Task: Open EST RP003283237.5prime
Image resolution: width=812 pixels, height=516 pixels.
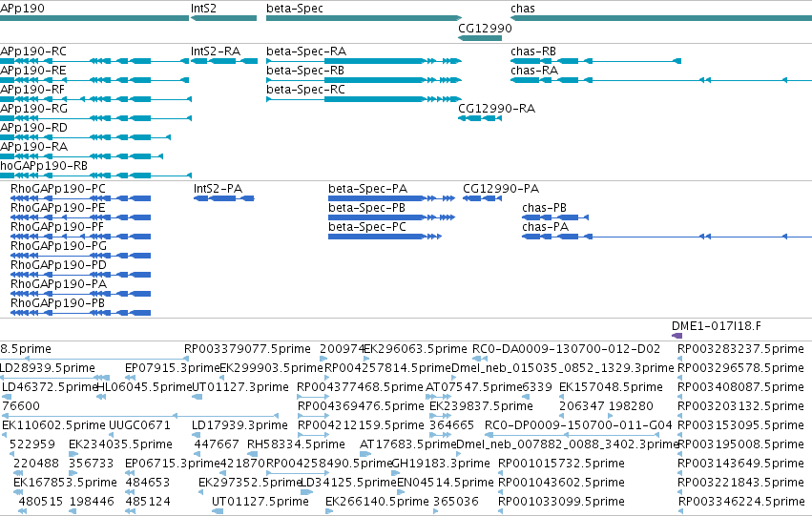Action: point(740,349)
